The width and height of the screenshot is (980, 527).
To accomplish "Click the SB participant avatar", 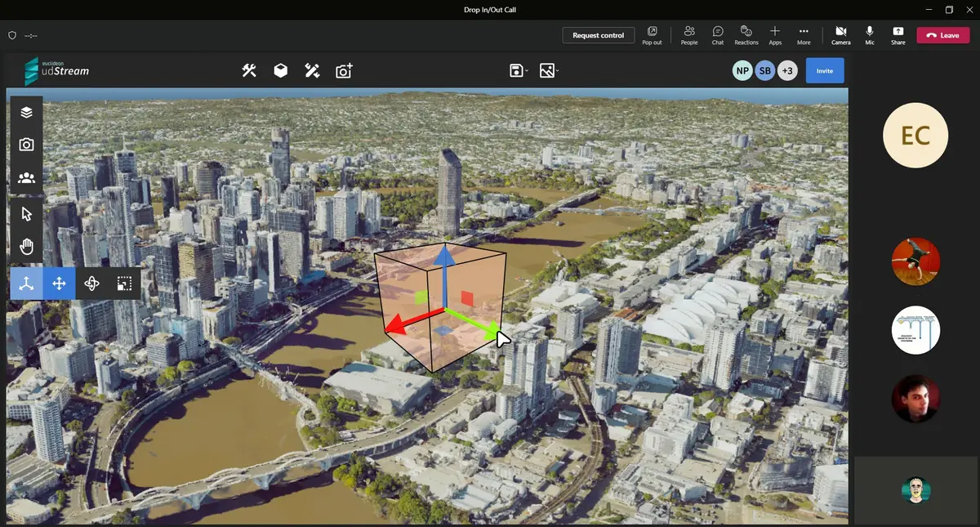I will (765, 71).
